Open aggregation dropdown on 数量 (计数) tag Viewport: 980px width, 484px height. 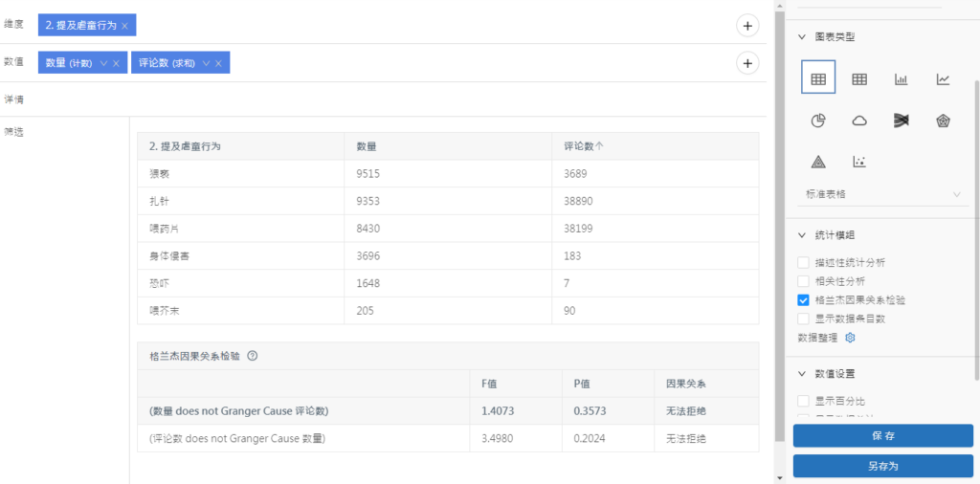[x=103, y=63]
